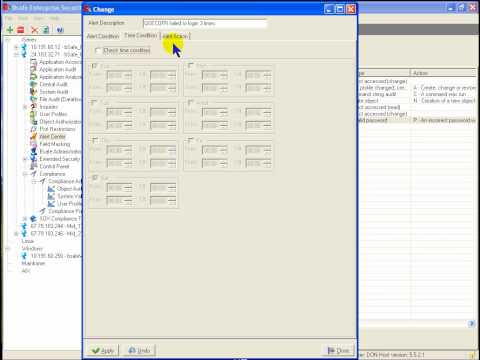
Task: Select SOX Compliance icon in tree
Action: tap(33, 219)
